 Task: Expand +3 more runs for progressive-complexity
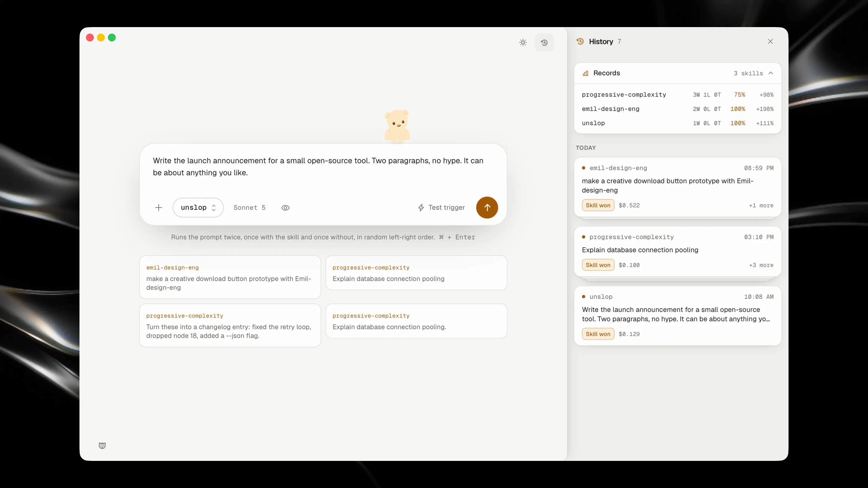tap(761, 265)
